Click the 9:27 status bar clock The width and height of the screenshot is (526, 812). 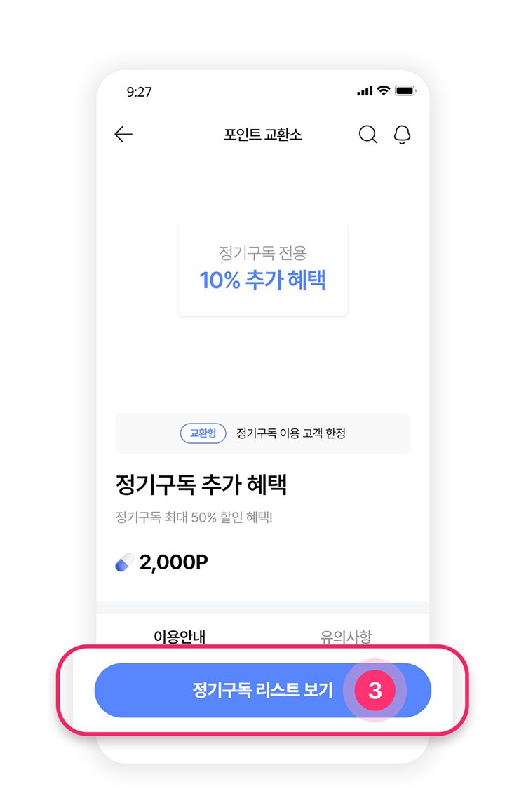coord(139,92)
